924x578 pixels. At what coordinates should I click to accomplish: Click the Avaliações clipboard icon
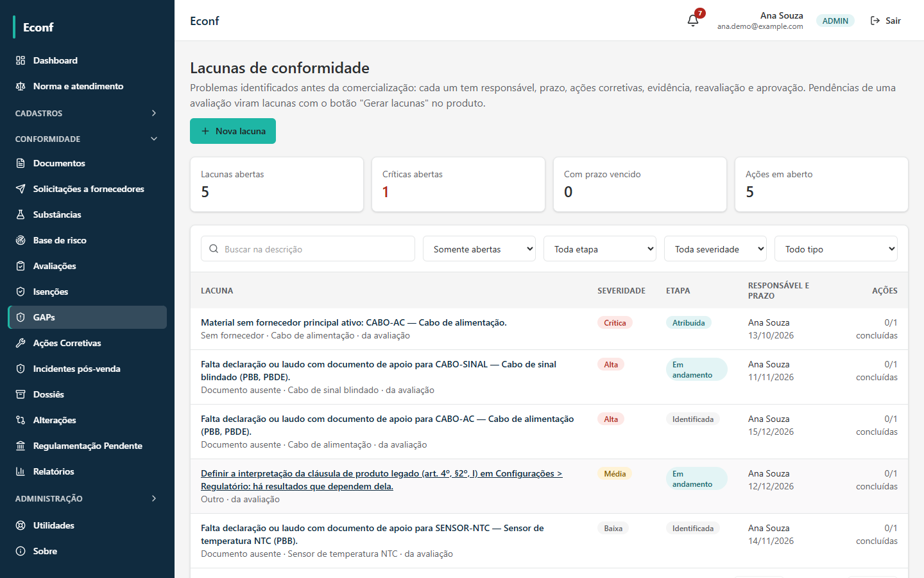pos(21,266)
